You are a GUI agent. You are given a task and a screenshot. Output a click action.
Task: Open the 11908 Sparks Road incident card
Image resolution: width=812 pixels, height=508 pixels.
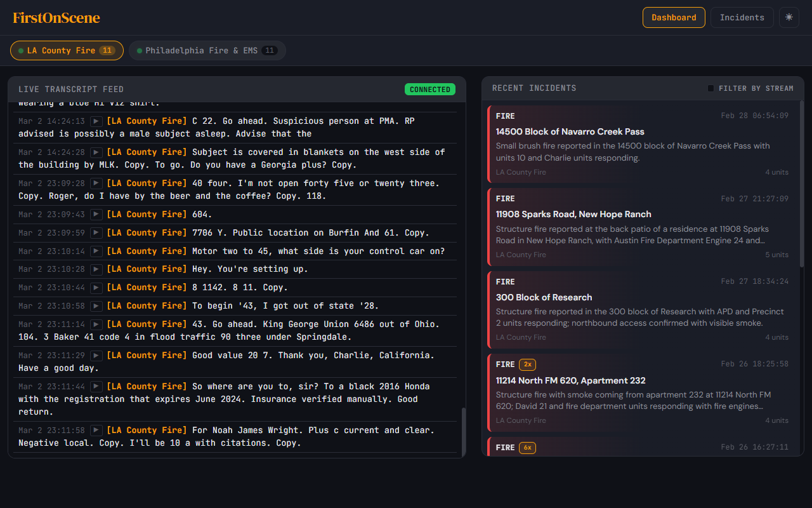(x=642, y=227)
